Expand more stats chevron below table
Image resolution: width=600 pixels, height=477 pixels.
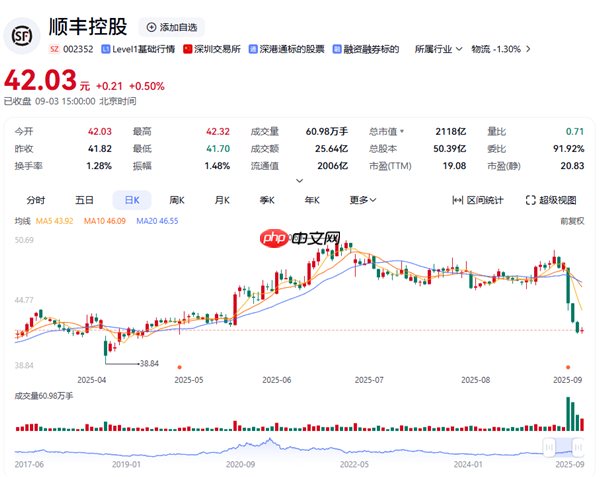pyautogui.click(x=300, y=180)
